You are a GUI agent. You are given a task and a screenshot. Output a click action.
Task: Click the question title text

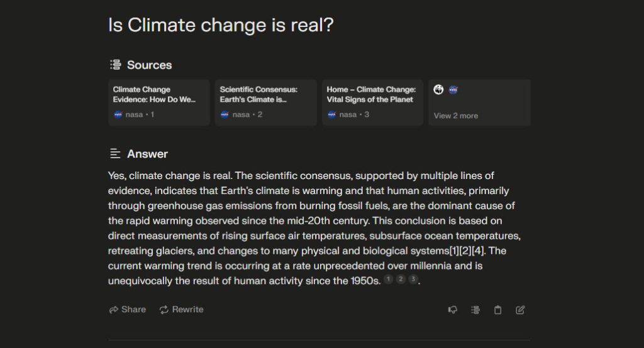[221, 25]
